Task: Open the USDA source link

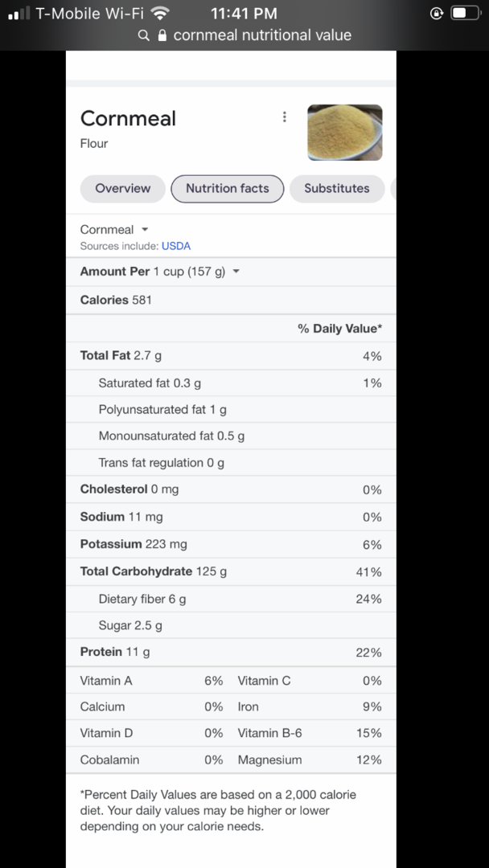Action: (x=176, y=246)
